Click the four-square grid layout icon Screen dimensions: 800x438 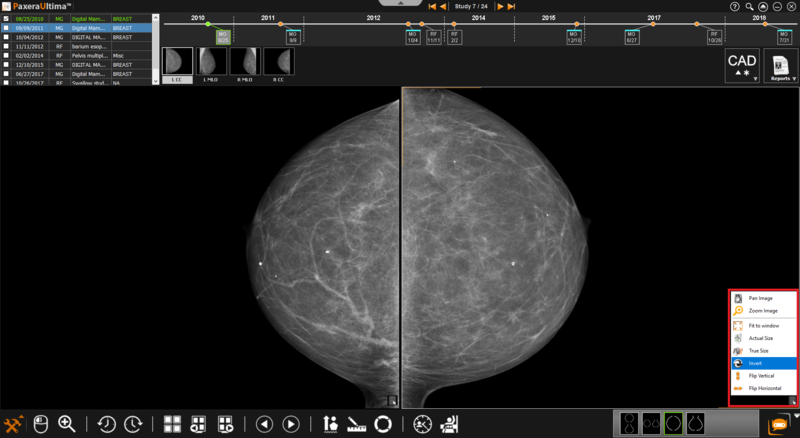coord(172,424)
